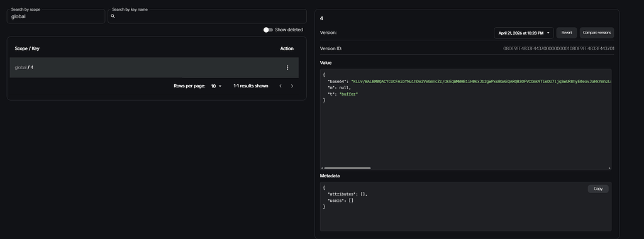644x239 pixels.
Task: Open the three-dot action menu for global / 4
Action: (287, 67)
